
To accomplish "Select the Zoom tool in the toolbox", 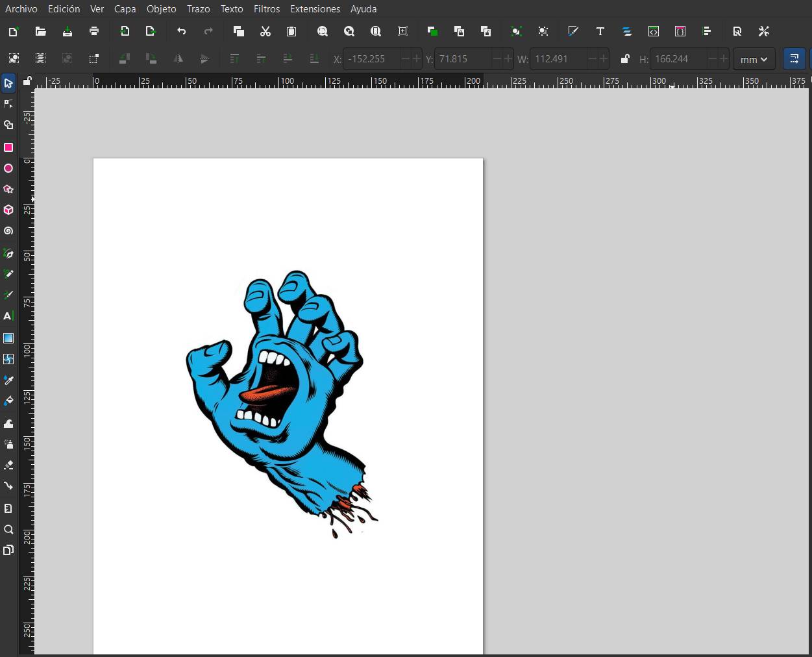I will coord(8,529).
